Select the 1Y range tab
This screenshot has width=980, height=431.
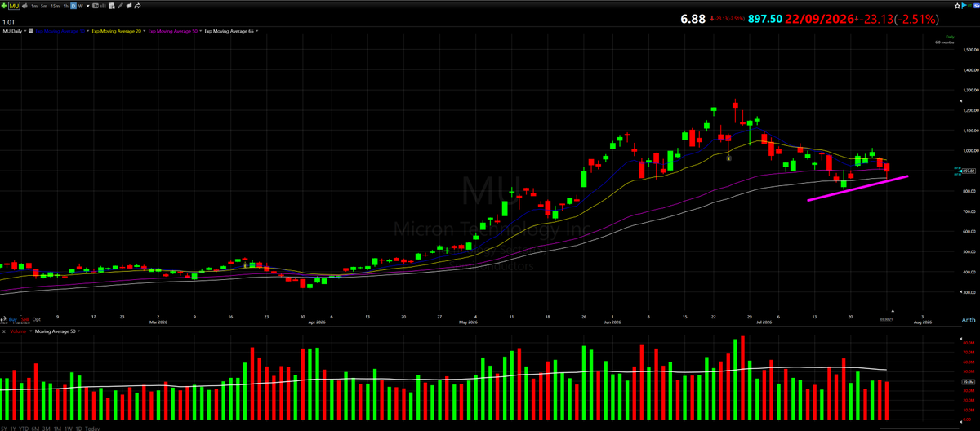(x=14, y=429)
